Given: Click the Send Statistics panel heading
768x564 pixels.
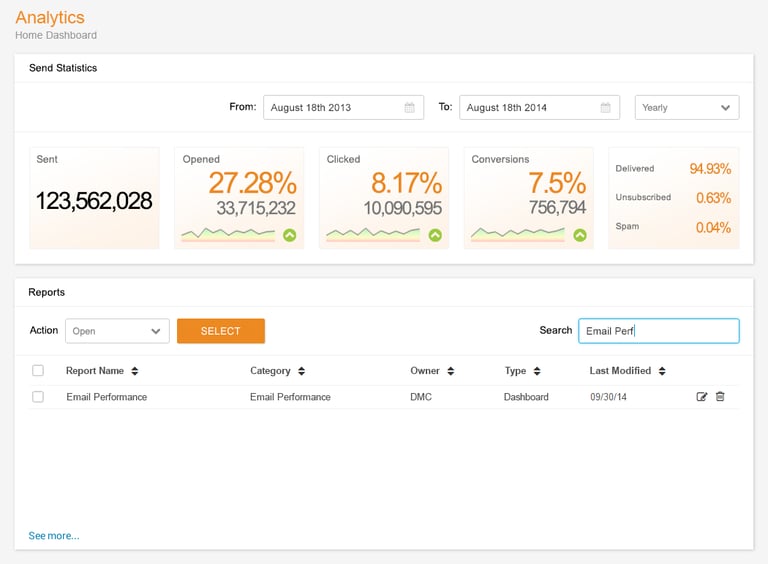Looking at the screenshot, I should (x=63, y=68).
